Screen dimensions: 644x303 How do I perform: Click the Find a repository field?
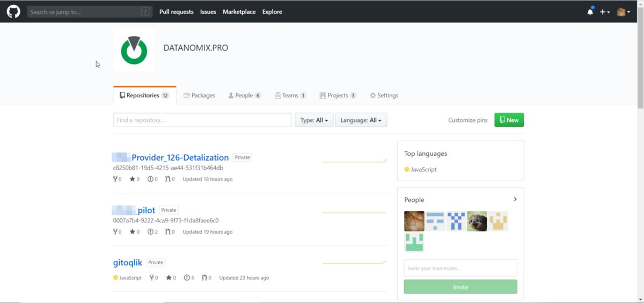202,120
